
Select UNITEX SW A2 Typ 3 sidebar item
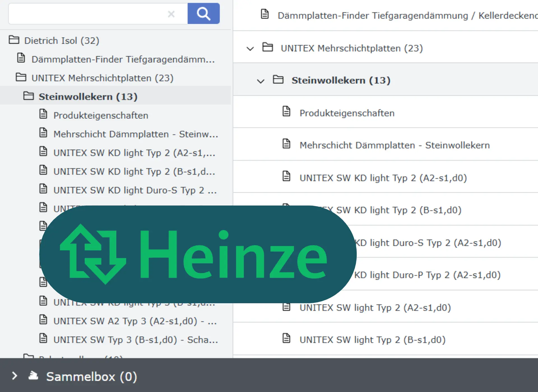(135, 321)
